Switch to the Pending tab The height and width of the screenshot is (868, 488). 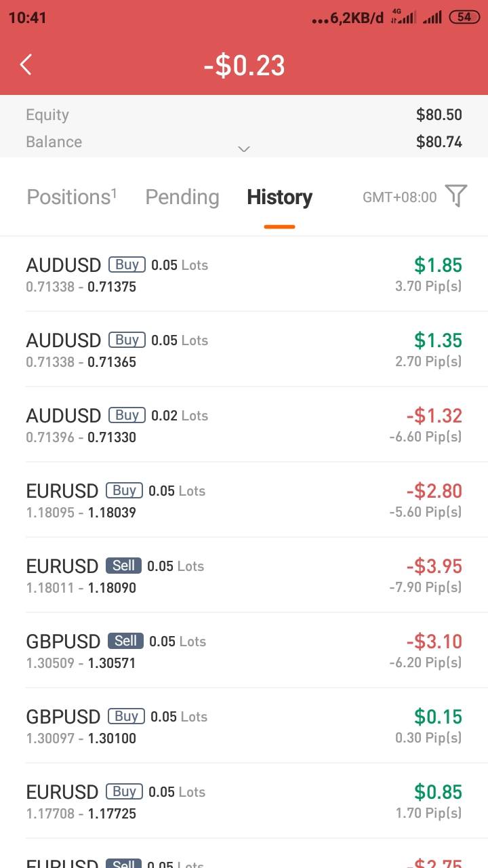(182, 197)
